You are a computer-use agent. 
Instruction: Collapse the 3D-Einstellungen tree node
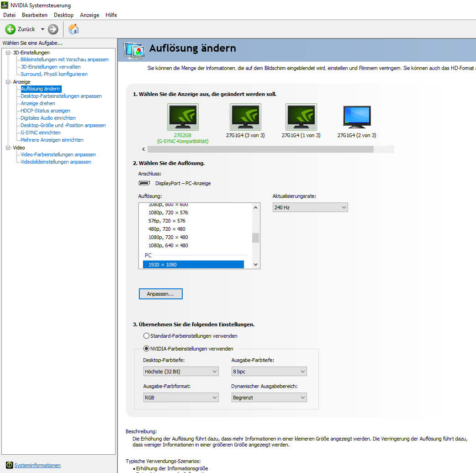(x=8, y=53)
